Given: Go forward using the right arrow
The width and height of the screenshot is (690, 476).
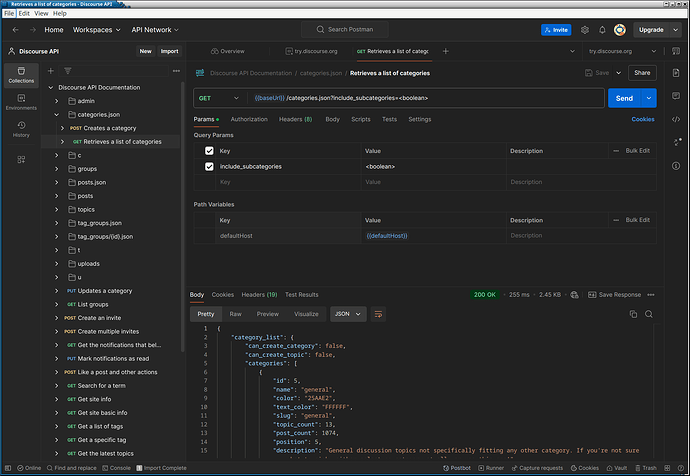Looking at the screenshot, I should point(33,30).
